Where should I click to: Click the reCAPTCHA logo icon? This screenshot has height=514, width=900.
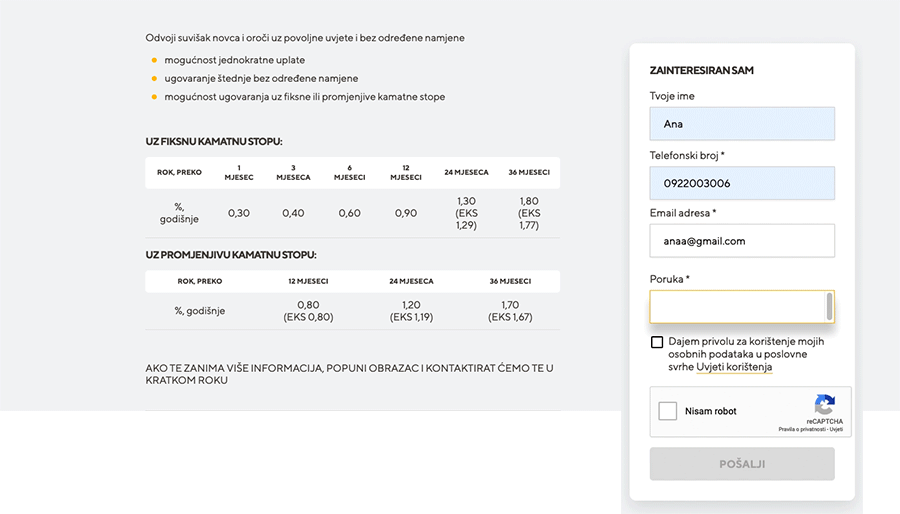pyautogui.click(x=824, y=404)
